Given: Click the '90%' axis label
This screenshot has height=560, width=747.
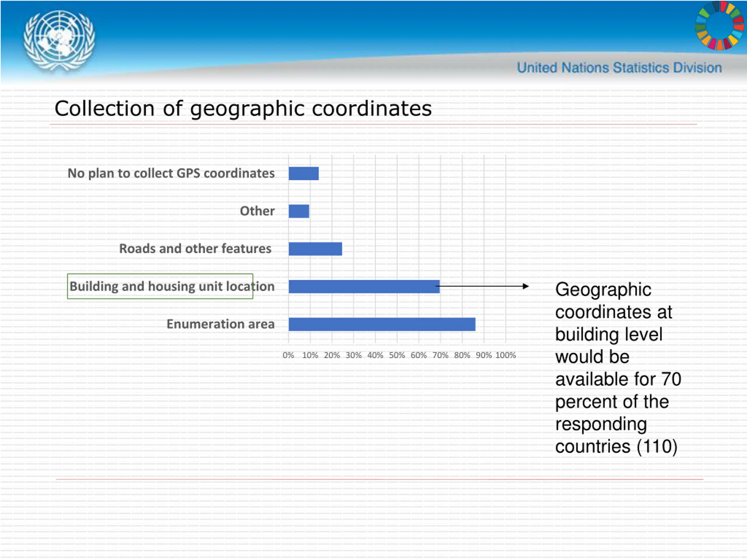Looking at the screenshot, I should pyautogui.click(x=484, y=356).
